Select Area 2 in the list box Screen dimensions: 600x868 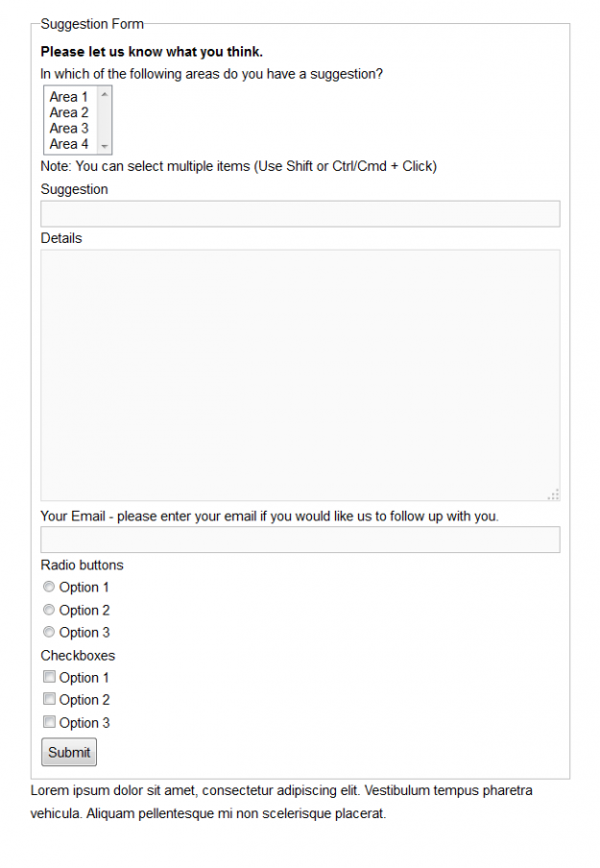pyautogui.click(x=69, y=112)
